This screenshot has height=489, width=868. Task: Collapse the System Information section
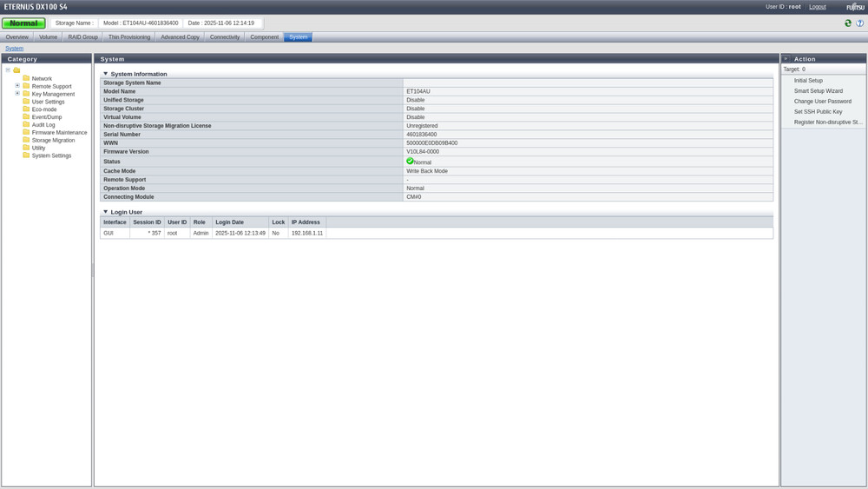[x=105, y=74]
